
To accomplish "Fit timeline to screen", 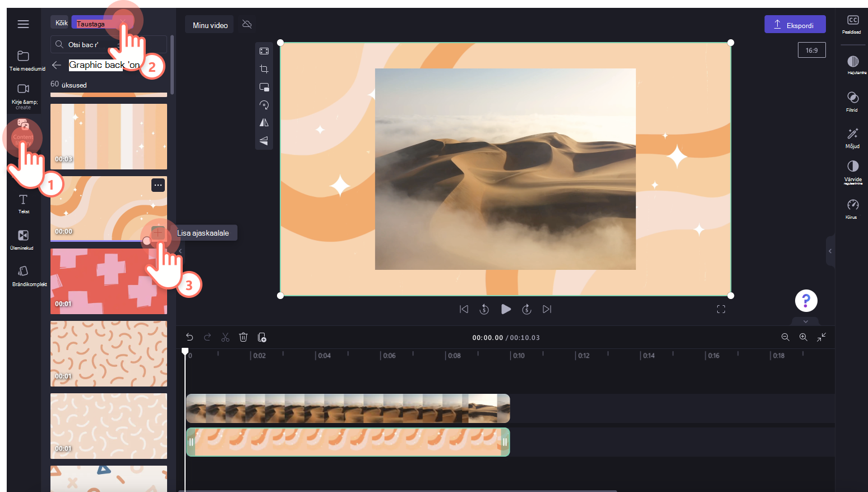I will 821,337.
